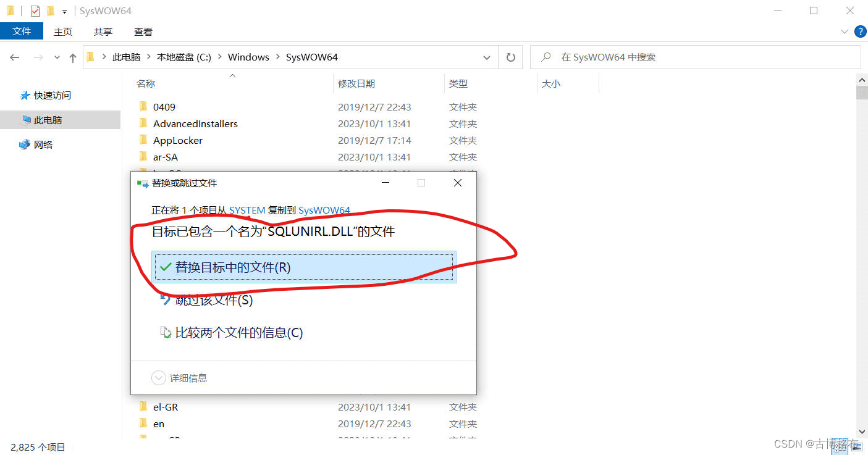This screenshot has height=455, width=868.
Task: Choose 跳过该文件(S) option
Action: click(x=214, y=300)
